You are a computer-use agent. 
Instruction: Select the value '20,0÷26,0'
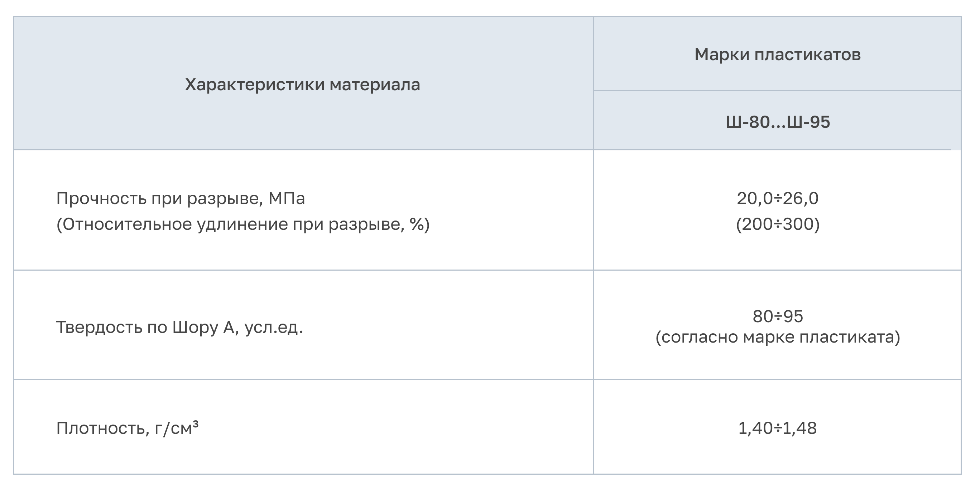(777, 199)
